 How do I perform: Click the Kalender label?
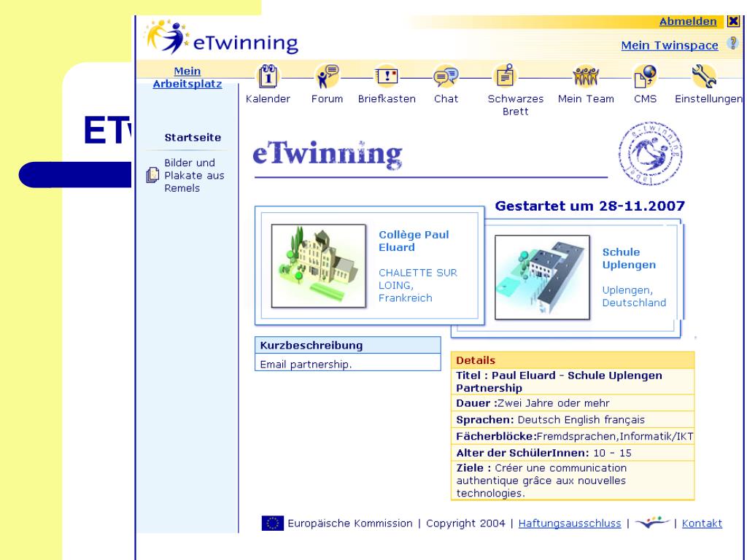[x=268, y=98]
